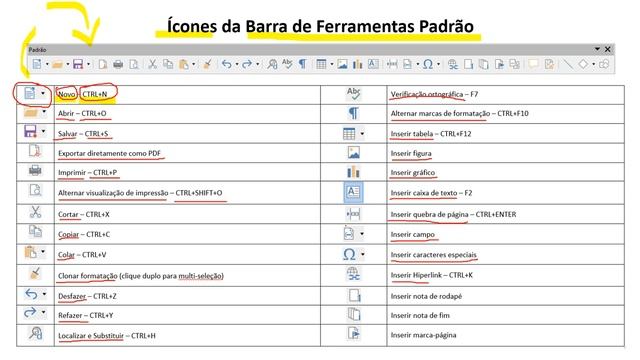Toggle formatting marks pilcrow in the Padrão toolbar

click(302, 64)
